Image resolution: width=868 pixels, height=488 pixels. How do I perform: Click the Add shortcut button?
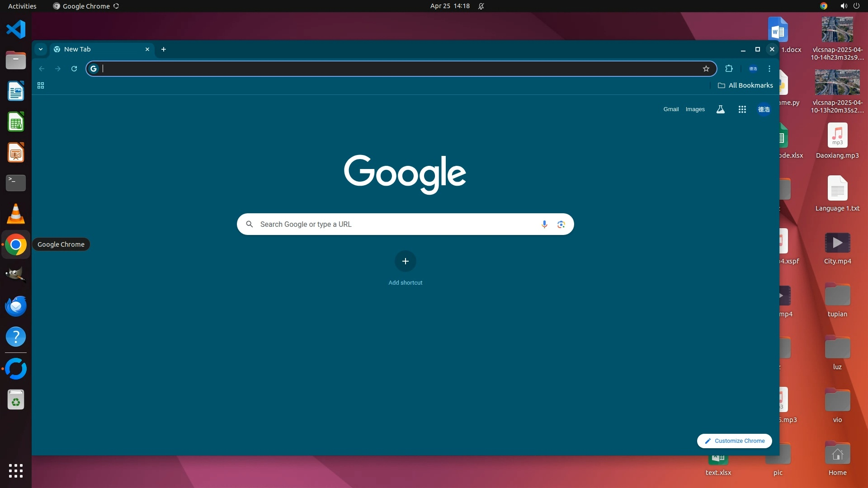point(405,261)
